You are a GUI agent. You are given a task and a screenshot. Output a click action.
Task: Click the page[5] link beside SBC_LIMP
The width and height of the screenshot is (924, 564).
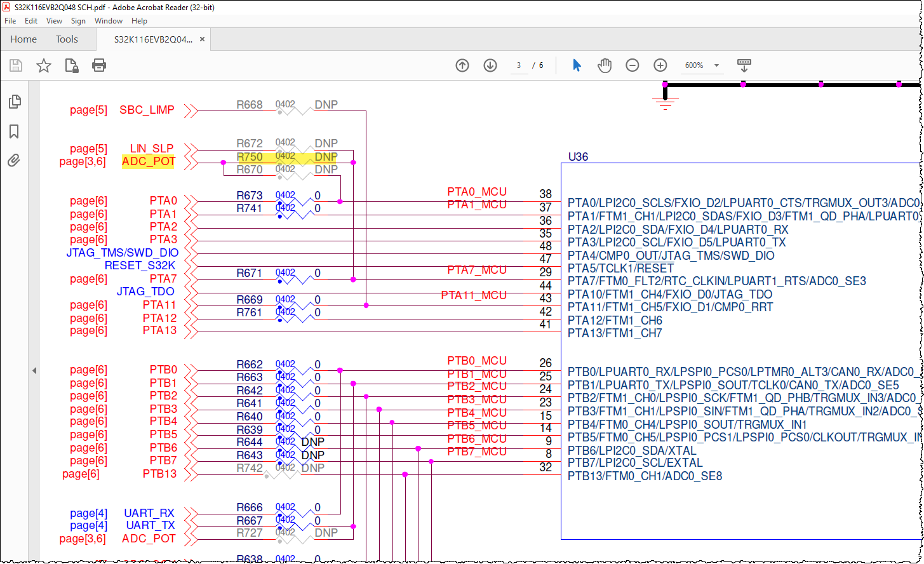click(x=88, y=110)
